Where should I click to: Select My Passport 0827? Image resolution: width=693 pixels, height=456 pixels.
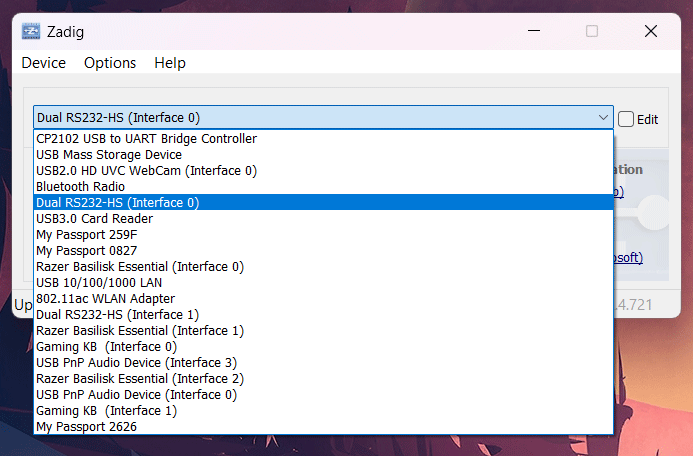324,251
